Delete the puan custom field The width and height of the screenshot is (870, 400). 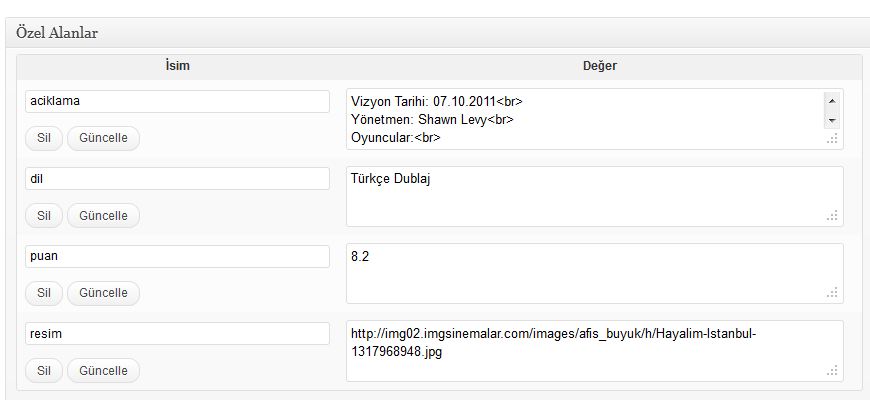(44, 292)
